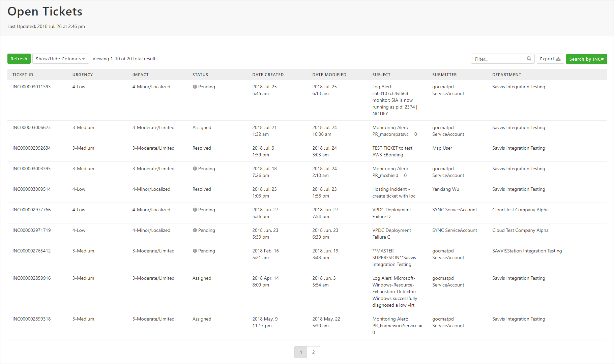This screenshot has height=364, width=614.
Task: Click submitter 'Yanxiang Wu'
Action: 446,189
